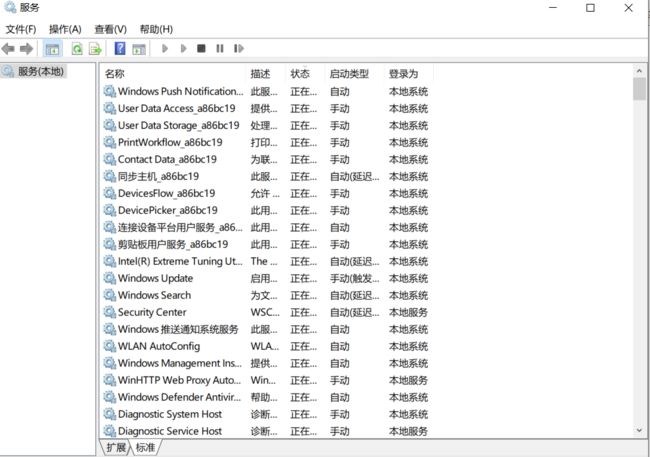The height and width of the screenshot is (457, 650).
Task: Open the 查看(V) menu
Action: [x=110, y=29]
